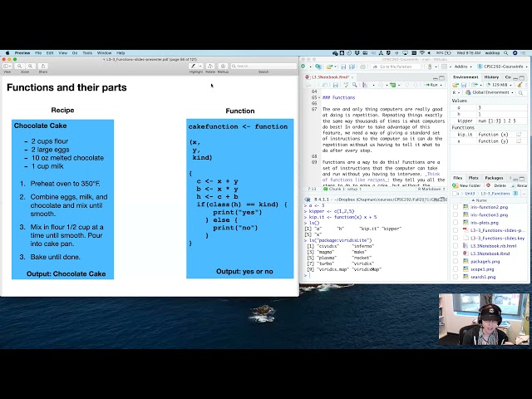
Task: Maximize the source editor pane
Action: 441,77
